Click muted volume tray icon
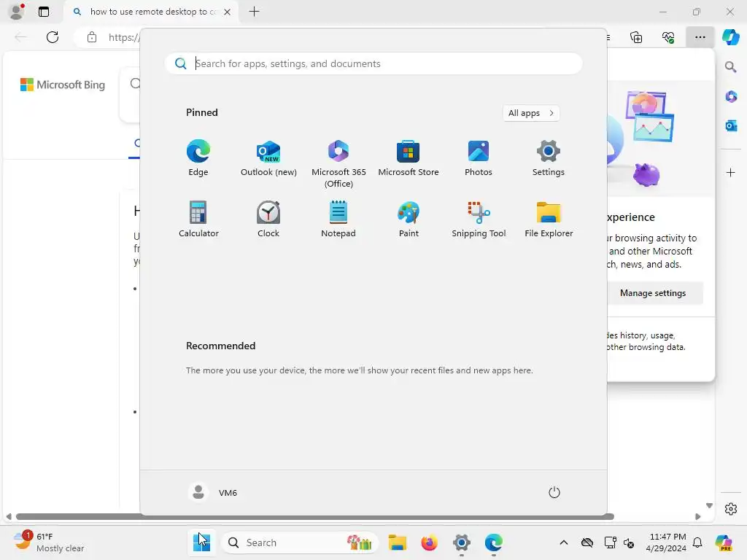Image resolution: width=747 pixels, height=560 pixels. point(629,542)
